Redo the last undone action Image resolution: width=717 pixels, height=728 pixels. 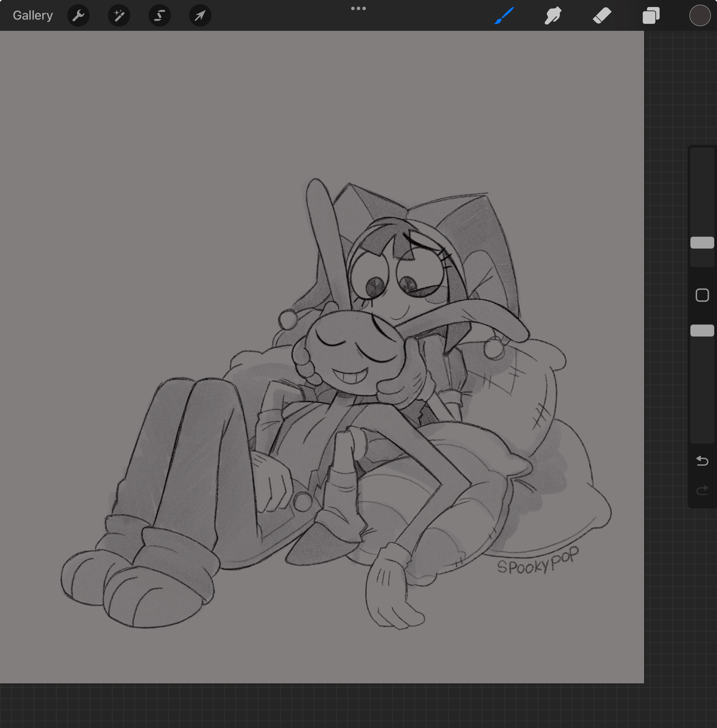(x=702, y=490)
